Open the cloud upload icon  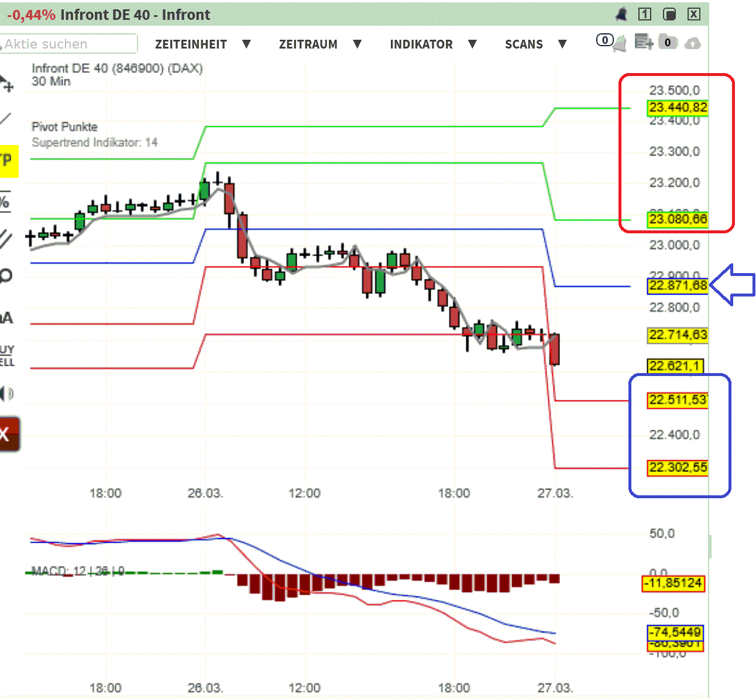coord(693,43)
